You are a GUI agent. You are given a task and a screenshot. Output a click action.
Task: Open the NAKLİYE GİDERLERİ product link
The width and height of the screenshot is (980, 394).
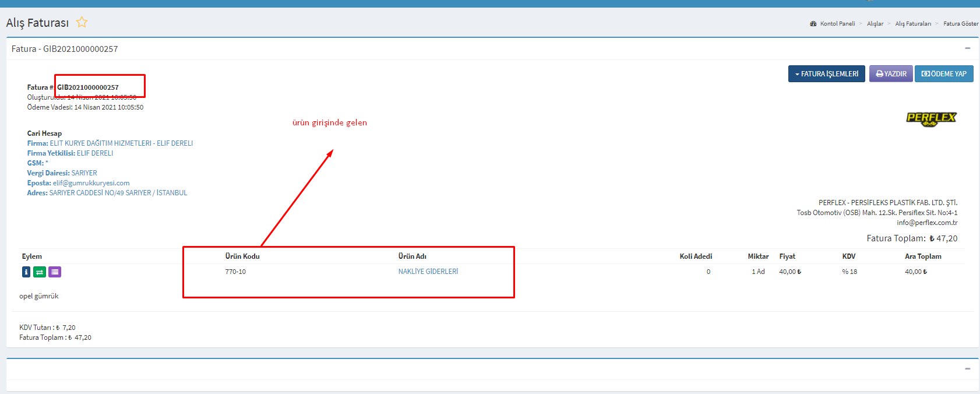pyautogui.click(x=428, y=272)
